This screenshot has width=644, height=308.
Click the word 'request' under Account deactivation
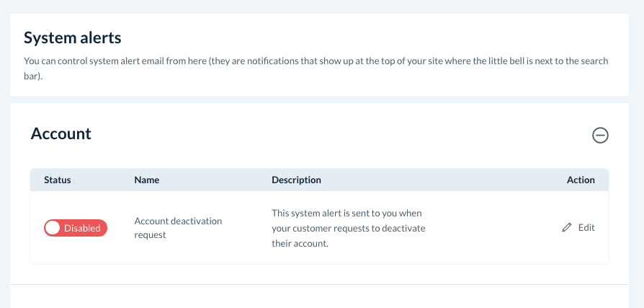click(x=150, y=235)
